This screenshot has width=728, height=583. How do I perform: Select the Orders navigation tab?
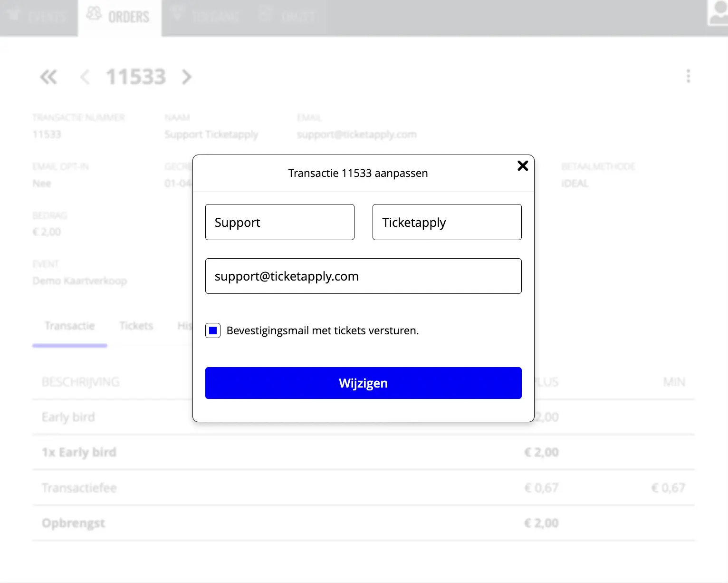coord(119,18)
